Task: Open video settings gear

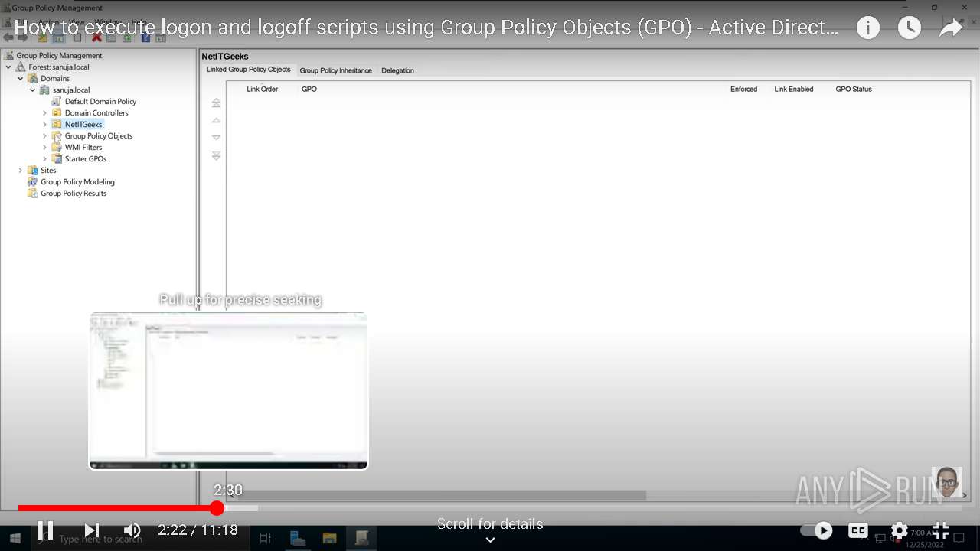Action: (x=900, y=530)
